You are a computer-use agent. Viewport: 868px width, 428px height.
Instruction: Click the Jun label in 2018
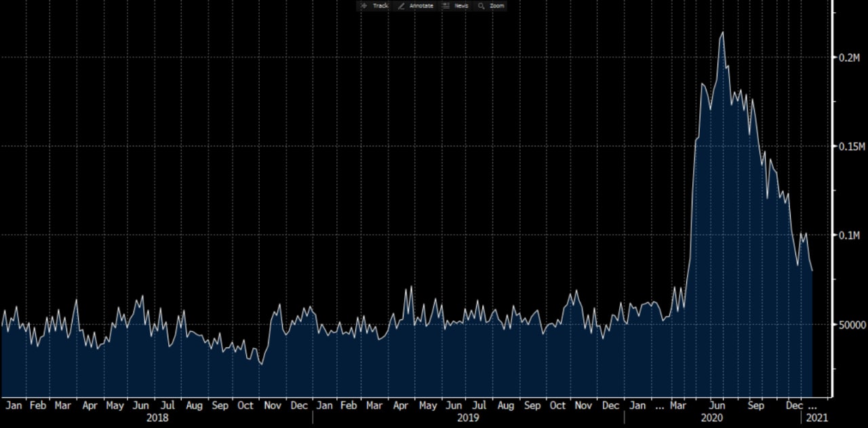(x=140, y=406)
